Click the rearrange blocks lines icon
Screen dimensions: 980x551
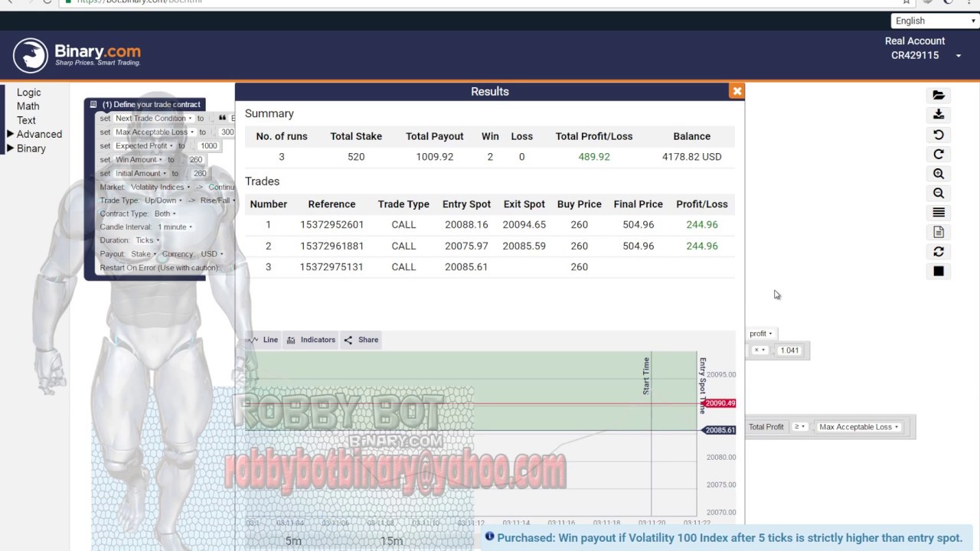pos(939,213)
